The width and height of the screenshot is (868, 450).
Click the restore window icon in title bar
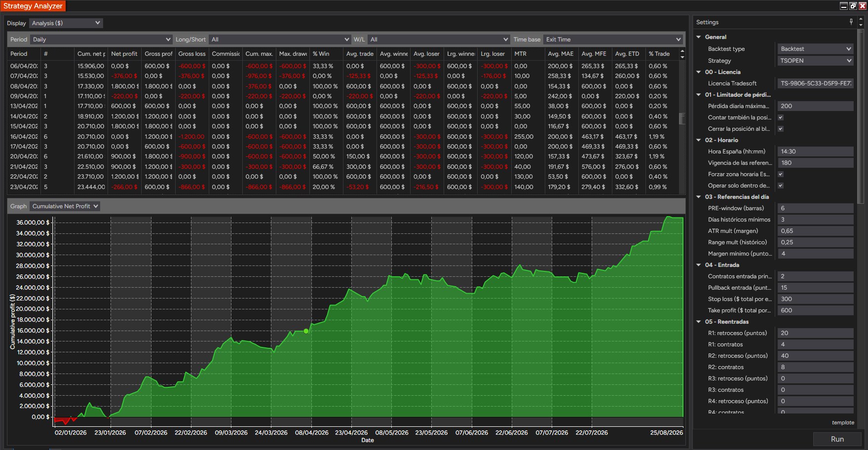pyautogui.click(x=853, y=6)
